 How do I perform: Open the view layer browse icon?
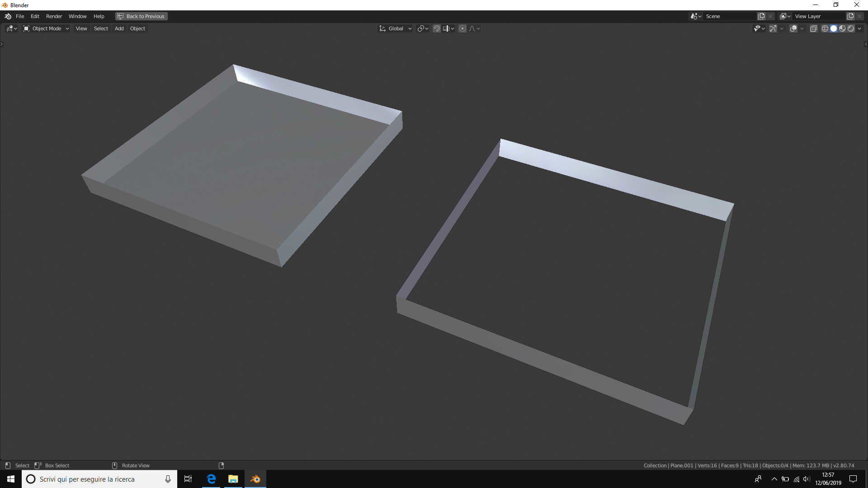point(785,16)
